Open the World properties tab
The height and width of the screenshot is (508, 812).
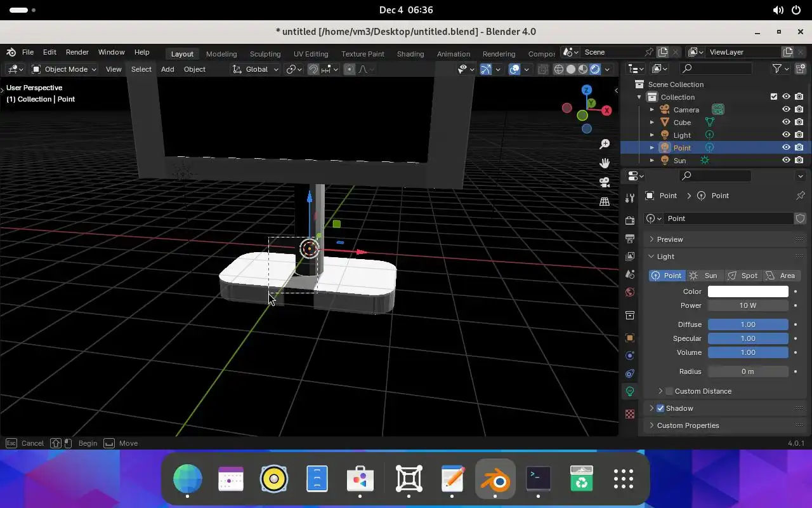point(630,292)
